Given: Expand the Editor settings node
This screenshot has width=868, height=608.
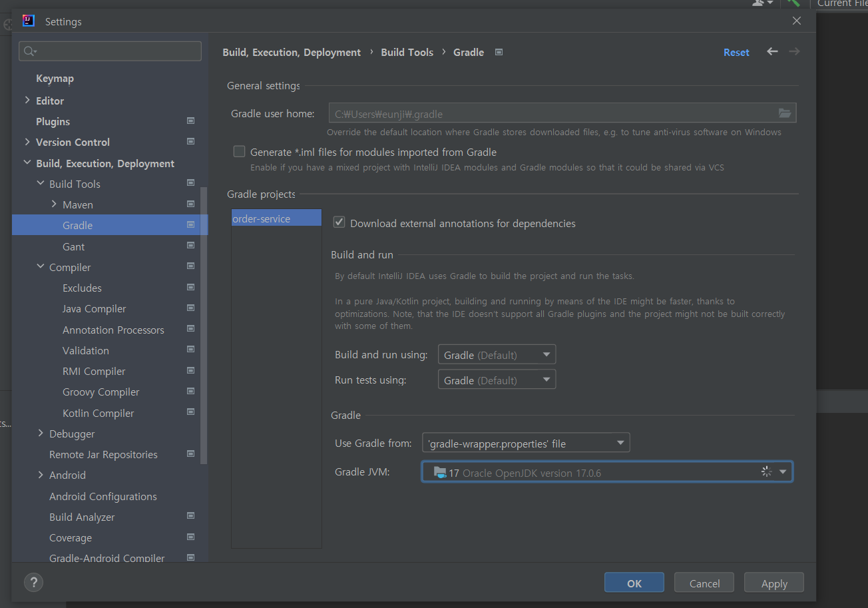Looking at the screenshot, I should click(x=27, y=100).
